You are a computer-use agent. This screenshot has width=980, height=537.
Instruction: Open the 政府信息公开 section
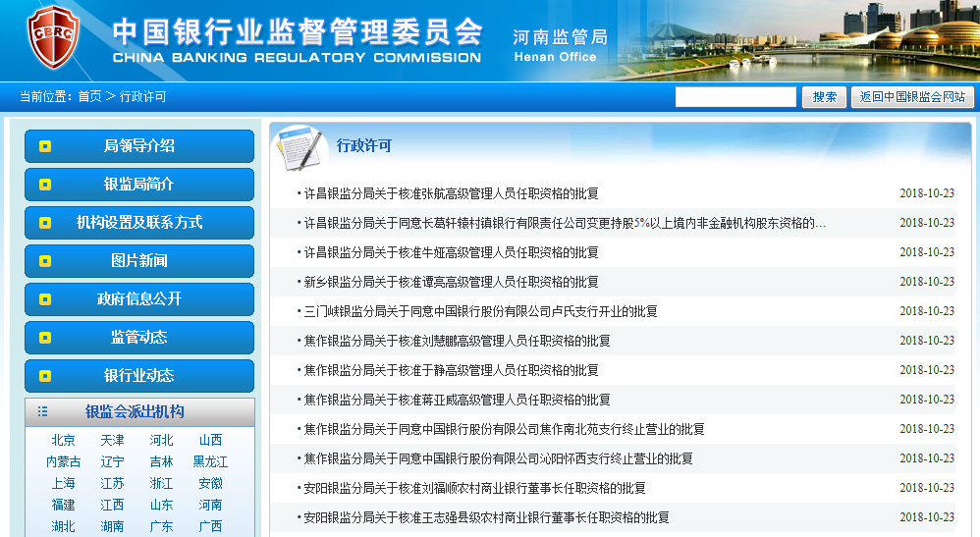pos(138,299)
